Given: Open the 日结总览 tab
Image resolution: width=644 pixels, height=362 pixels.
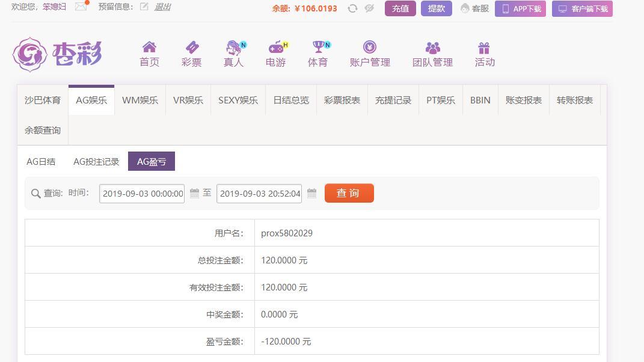Looking at the screenshot, I should (291, 100).
